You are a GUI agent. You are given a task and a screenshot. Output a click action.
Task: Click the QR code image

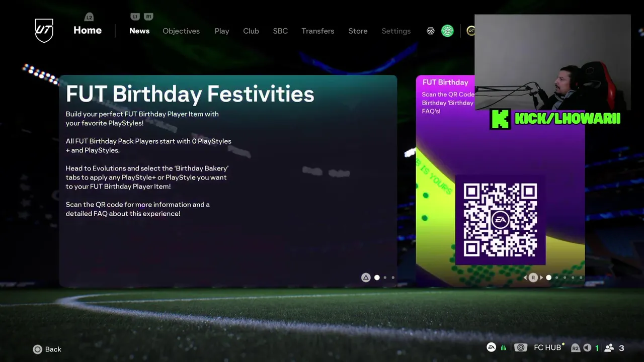[x=500, y=220]
